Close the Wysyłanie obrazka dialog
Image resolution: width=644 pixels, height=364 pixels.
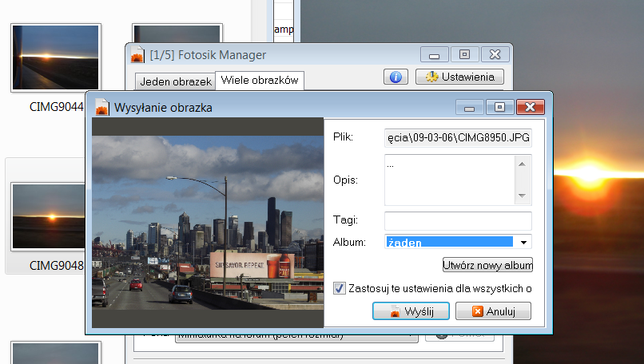pyautogui.click(x=531, y=107)
